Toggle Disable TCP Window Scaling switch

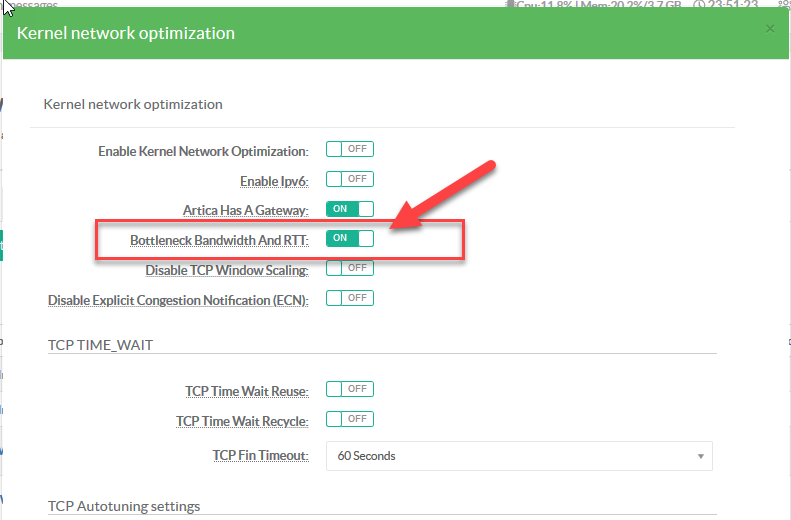coord(349,268)
